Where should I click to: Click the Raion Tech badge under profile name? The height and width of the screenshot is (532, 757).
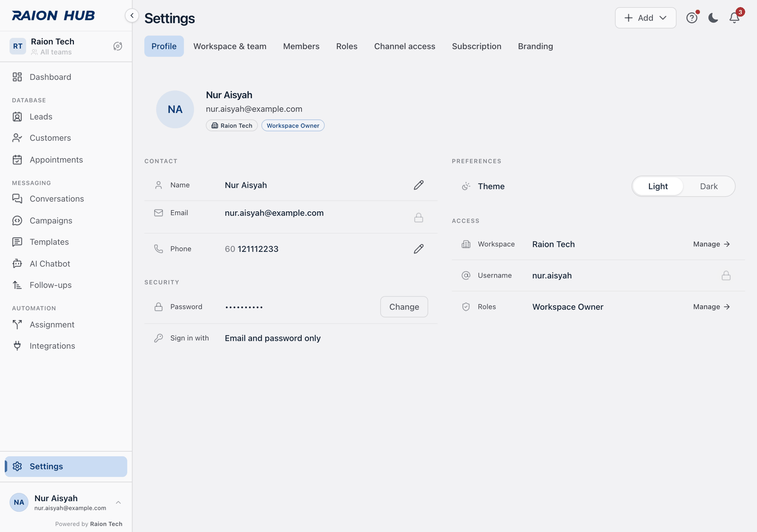pos(232,126)
